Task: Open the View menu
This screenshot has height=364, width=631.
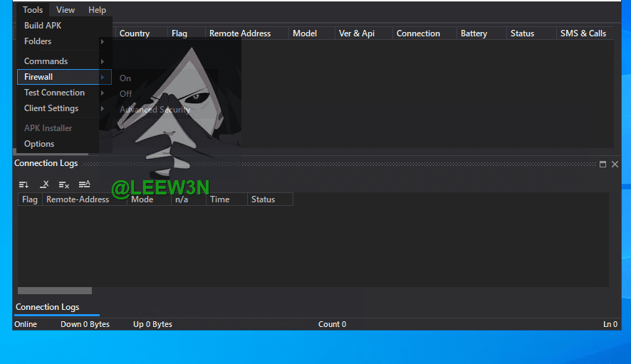Action: (x=66, y=10)
